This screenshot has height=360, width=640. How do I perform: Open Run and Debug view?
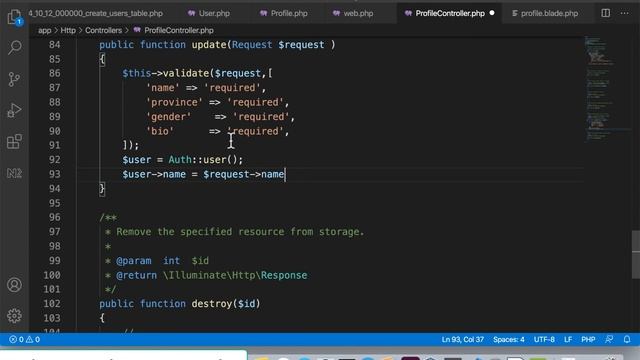click(x=14, y=110)
